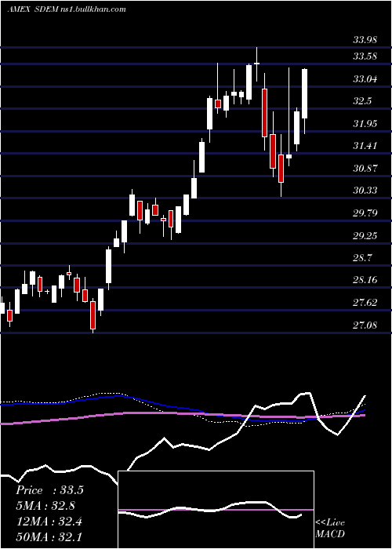Screen dimensions: 392x549
Task: Click the 33.04 price axis label
Action: point(365,79)
